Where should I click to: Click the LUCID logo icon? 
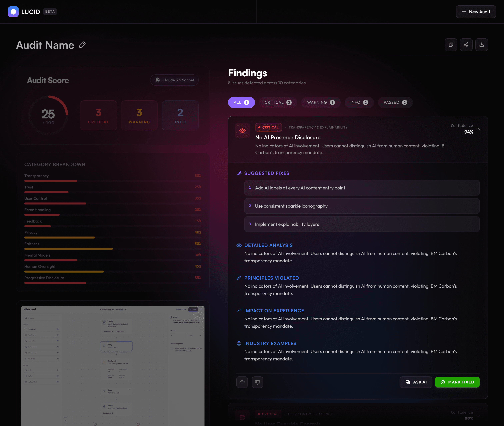[x=13, y=12]
